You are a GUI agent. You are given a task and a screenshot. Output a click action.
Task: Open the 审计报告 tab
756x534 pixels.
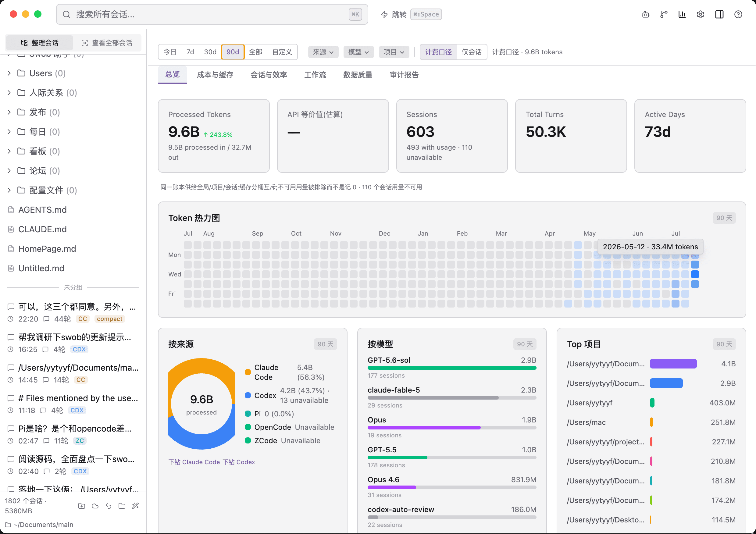tap(404, 75)
